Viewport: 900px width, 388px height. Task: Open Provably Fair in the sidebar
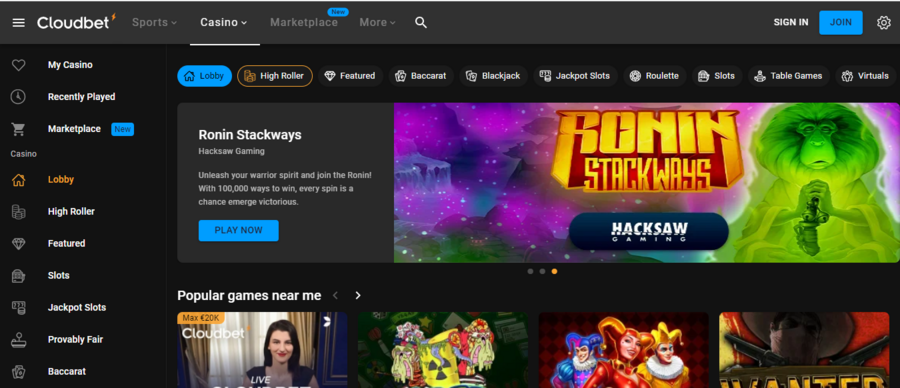pyautogui.click(x=75, y=340)
